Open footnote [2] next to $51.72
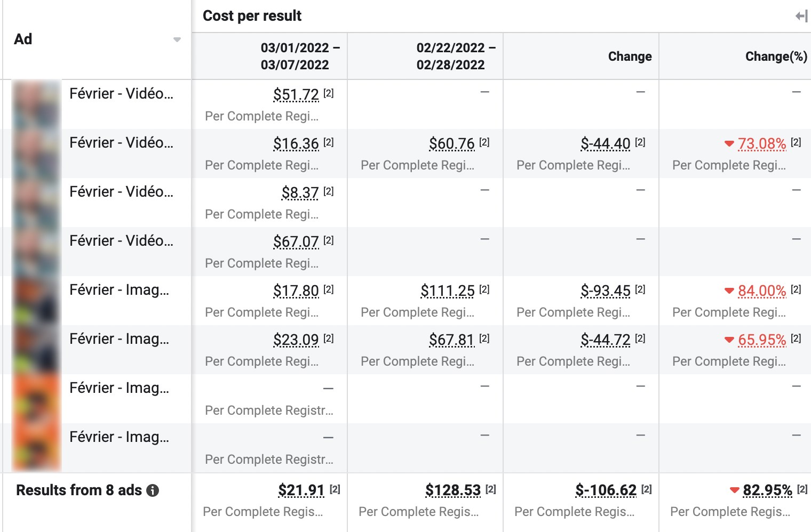Screen dimensions: 811x532 pyautogui.click(x=329, y=93)
